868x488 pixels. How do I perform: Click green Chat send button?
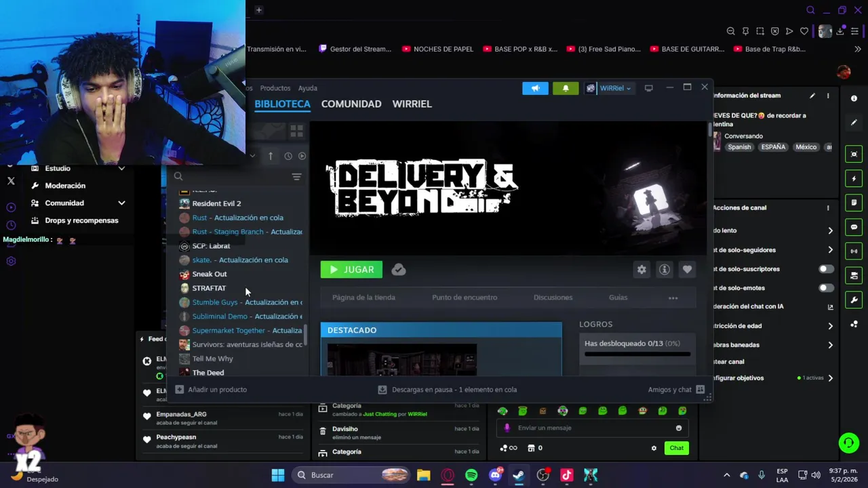tap(677, 448)
